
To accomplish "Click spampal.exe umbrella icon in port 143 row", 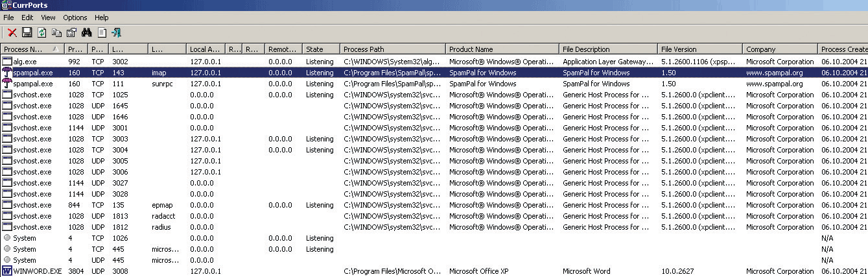I will point(7,73).
